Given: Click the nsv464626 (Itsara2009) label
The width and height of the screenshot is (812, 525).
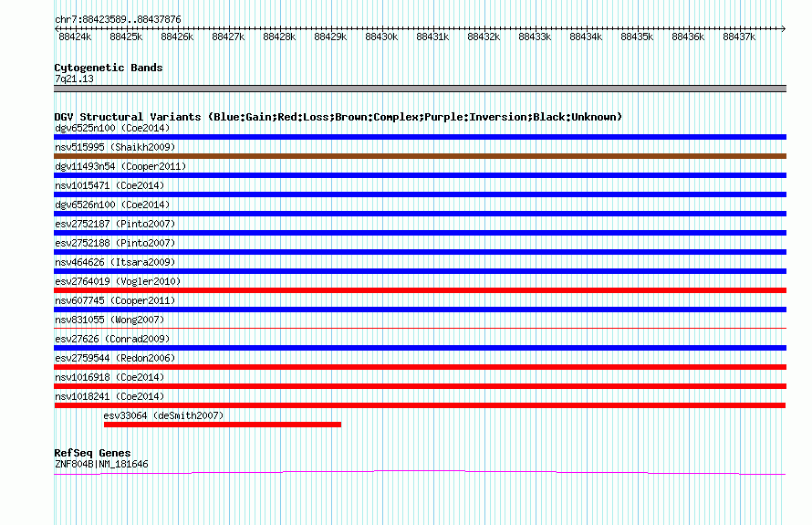Looking at the screenshot, I should click(x=115, y=262).
